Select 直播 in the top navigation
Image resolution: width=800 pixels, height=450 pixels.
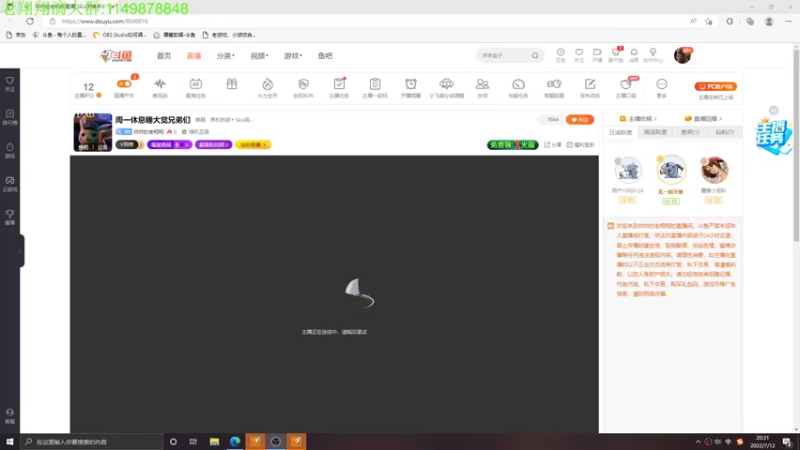pyautogui.click(x=194, y=56)
